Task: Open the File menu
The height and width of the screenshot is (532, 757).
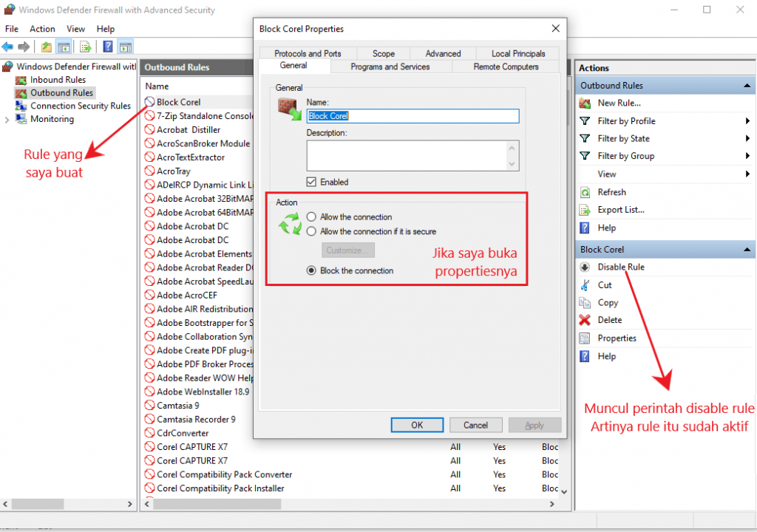Action: tap(12, 29)
